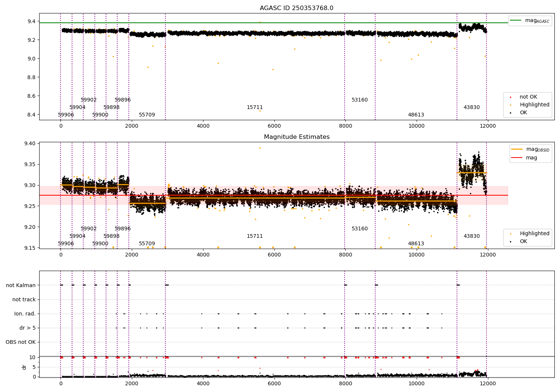The image size is (560, 392).
Task: Click obsid label 15711 in top plot
Action: 255,107
